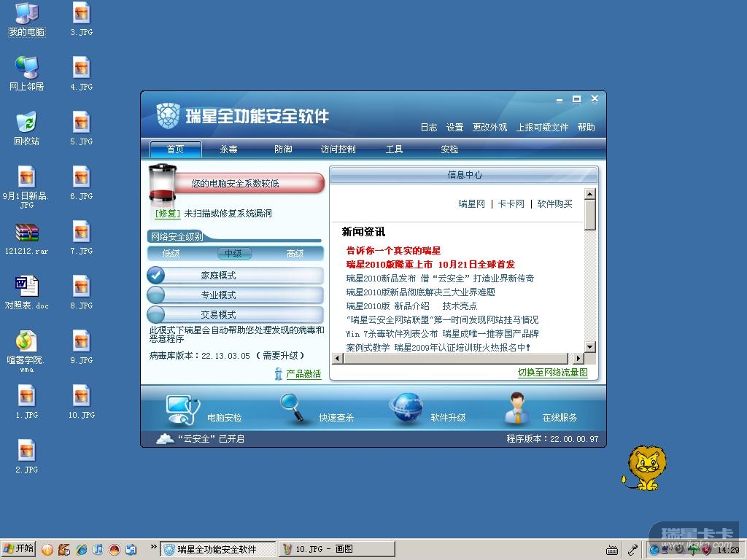The width and height of the screenshot is (747, 560).
Task: Click the info center scroll left arrow
Action: (x=337, y=358)
